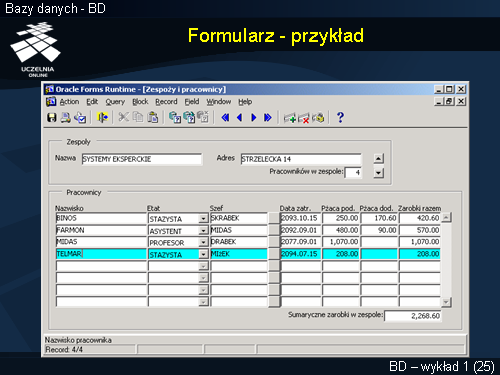The image size is (500, 375).
Task: Click date field 2093.10.15
Action: (x=301, y=218)
